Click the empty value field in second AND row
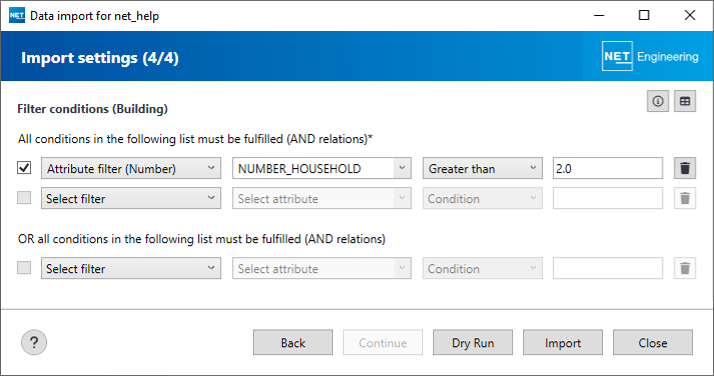This screenshot has width=714, height=376. coord(608,198)
